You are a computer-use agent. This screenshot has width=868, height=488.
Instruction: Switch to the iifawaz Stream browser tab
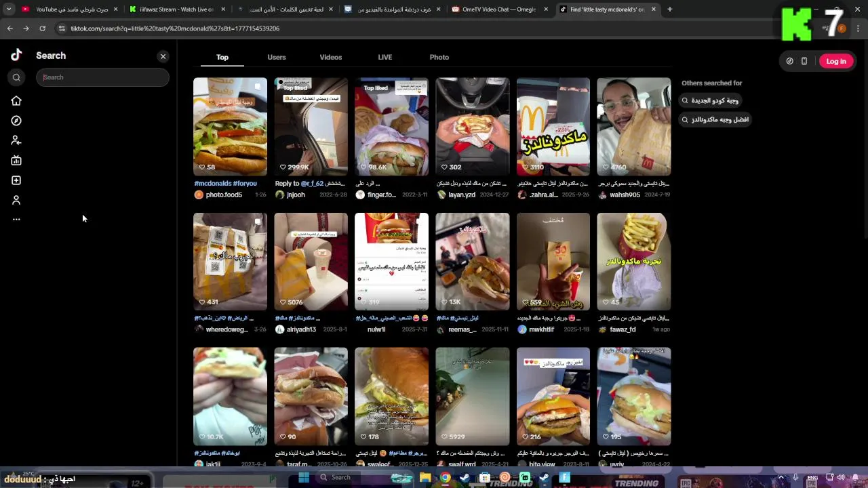176,9
